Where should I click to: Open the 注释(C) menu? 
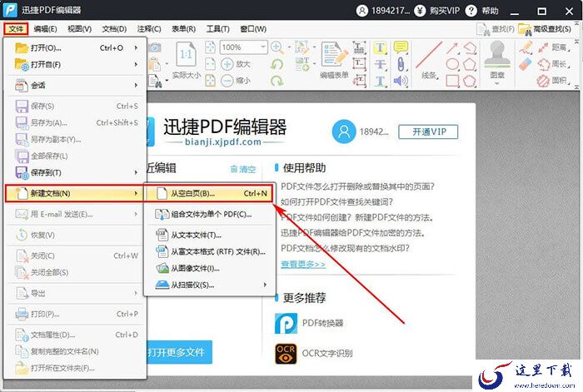tap(149, 29)
